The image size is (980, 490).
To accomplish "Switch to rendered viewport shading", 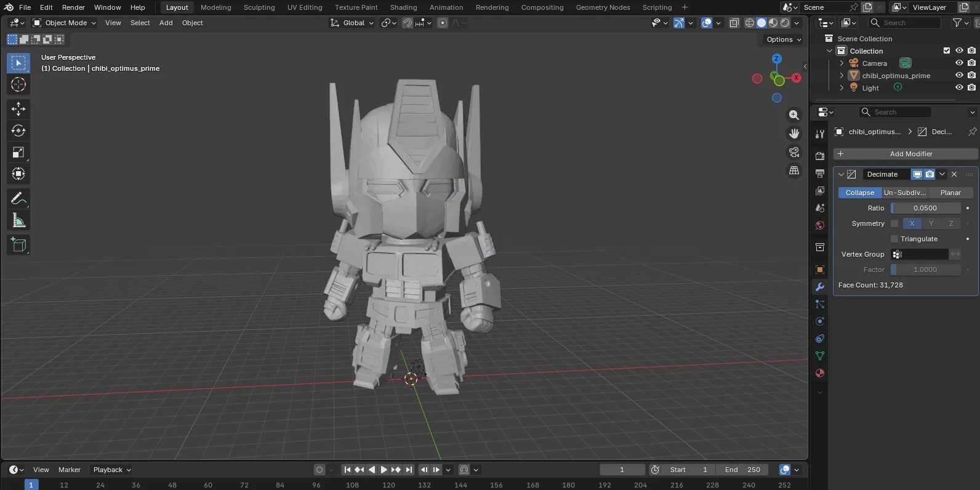I will pyautogui.click(x=785, y=23).
